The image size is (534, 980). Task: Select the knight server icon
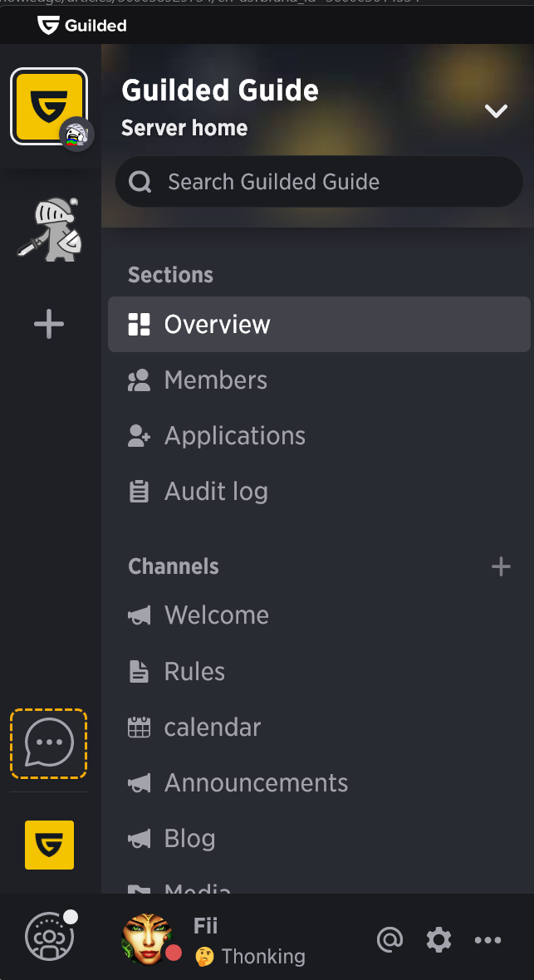[x=49, y=230]
